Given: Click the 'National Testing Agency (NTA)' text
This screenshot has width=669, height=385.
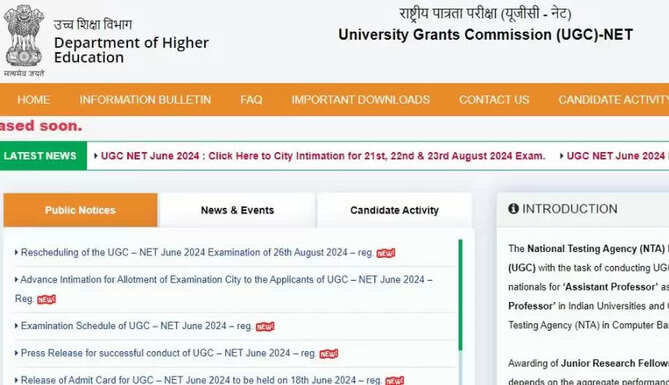Looking at the screenshot, I should click(596, 248).
